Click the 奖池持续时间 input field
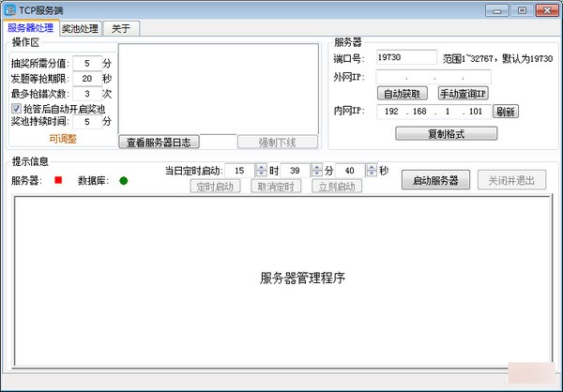 pyautogui.click(x=87, y=121)
